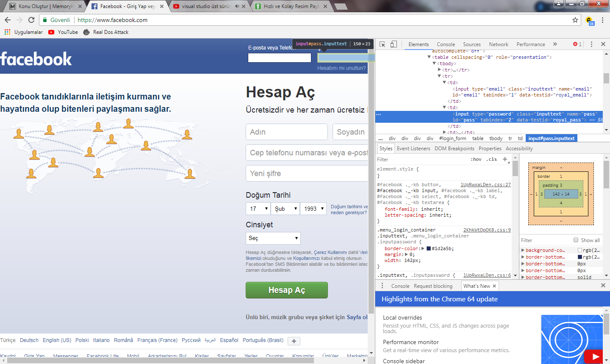Click the secure padlock icon in the address bar

click(45, 20)
